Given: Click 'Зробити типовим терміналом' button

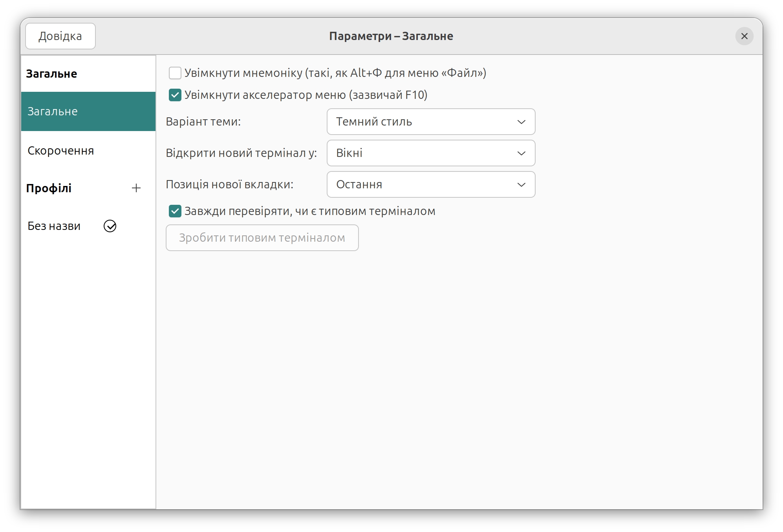Looking at the screenshot, I should (262, 238).
